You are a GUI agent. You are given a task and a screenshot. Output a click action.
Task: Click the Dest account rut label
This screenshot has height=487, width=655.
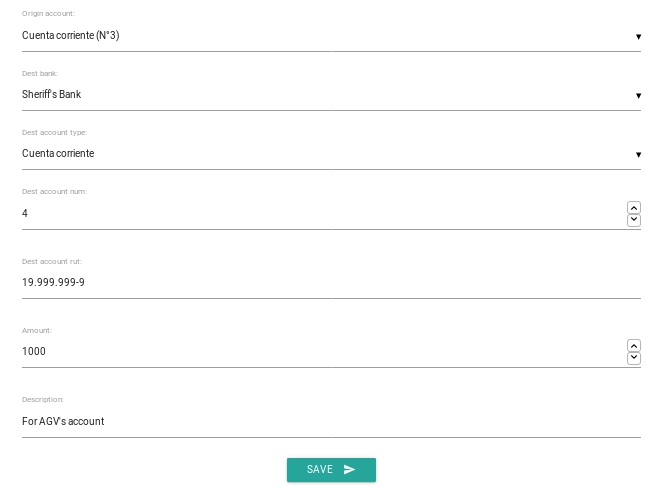point(52,261)
